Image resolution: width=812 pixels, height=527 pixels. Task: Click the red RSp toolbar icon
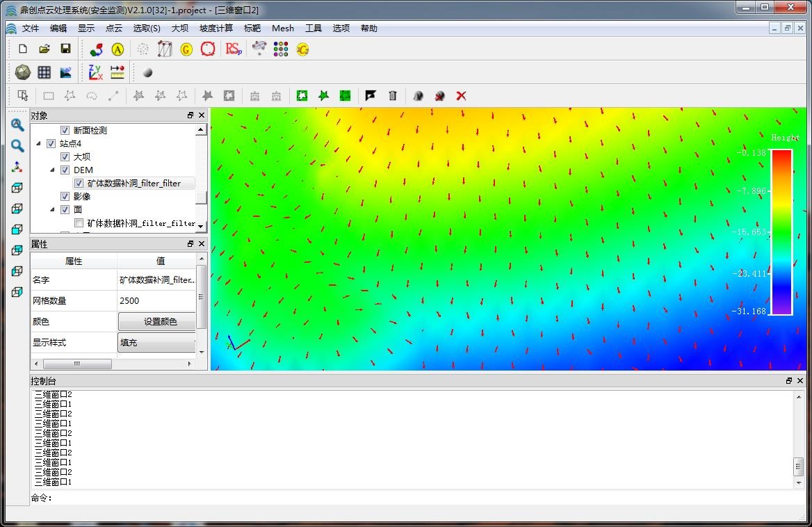click(x=234, y=49)
